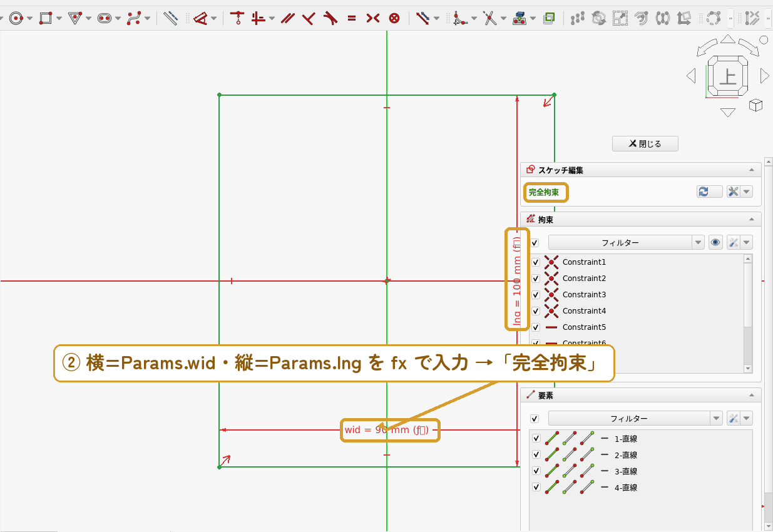Click the navigation cube 上 face
773x532 pixels.
coord(727,76)
